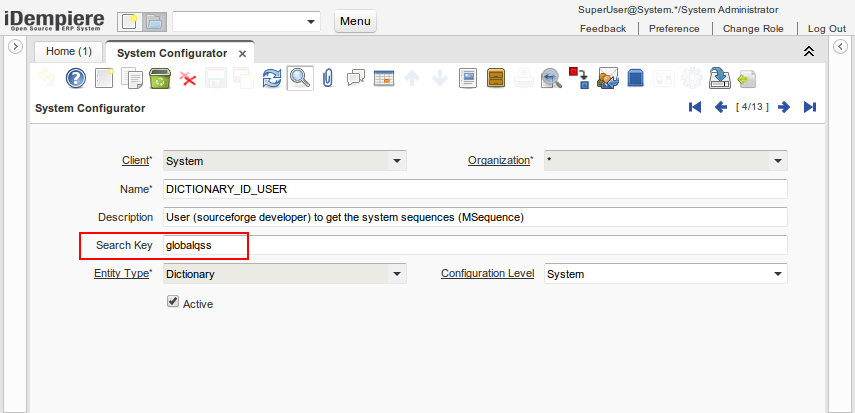Click the Log Out link

point(826,29)
